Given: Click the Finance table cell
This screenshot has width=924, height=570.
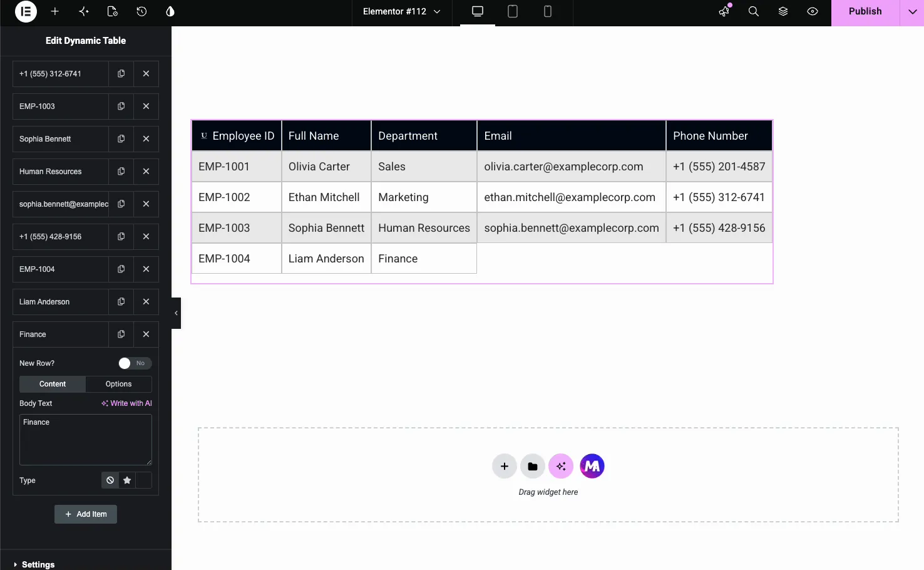Looking at the screenshot, I should pyautogui.click(x=424, y=259).
